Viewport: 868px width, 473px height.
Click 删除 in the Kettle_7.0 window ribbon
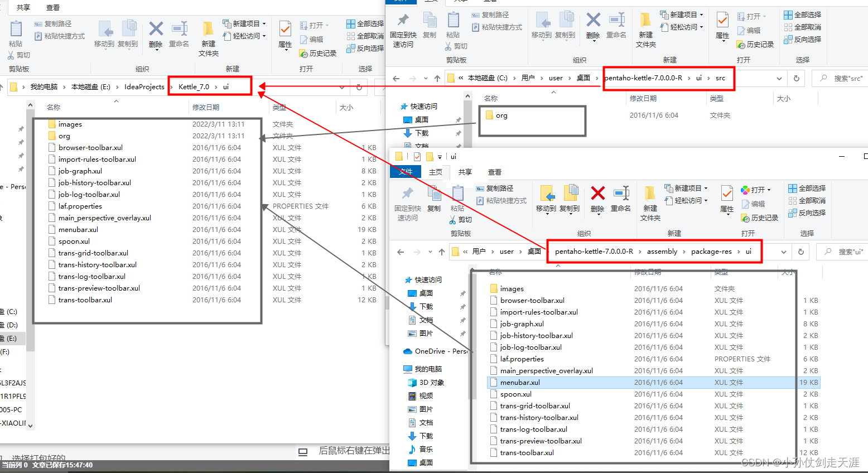coord(156,35)
